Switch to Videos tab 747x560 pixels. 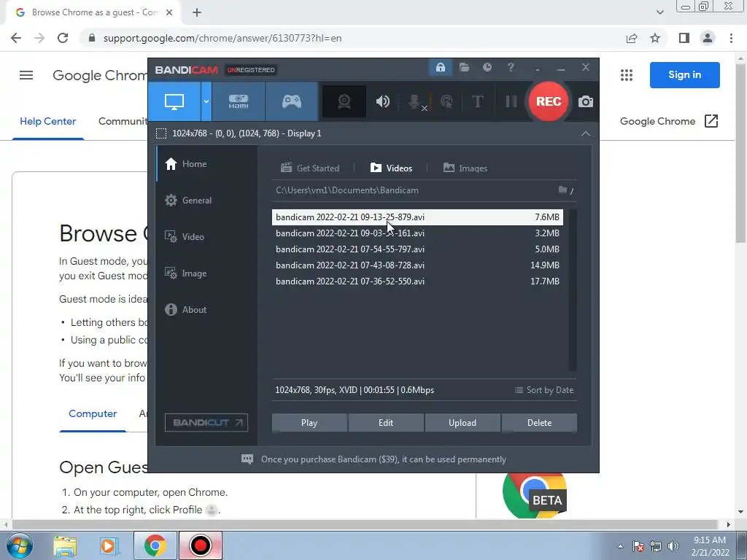[391, 168]
